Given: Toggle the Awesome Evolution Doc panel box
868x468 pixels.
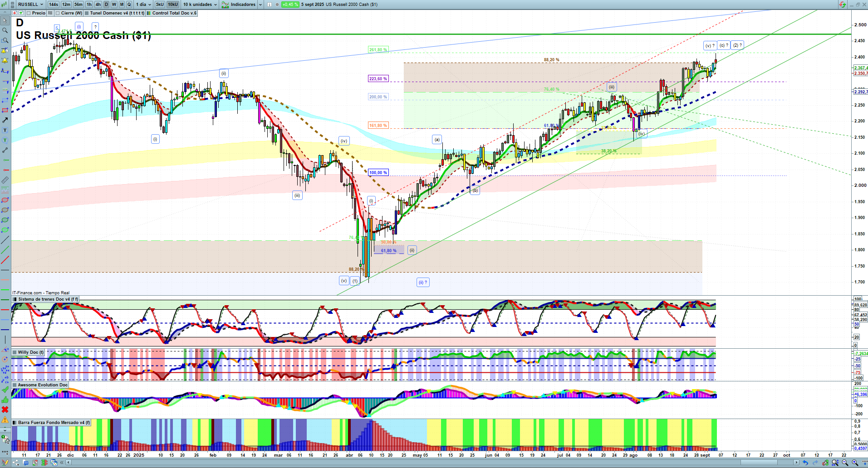Looking at the screenshot, I should (x=15, y=385).
